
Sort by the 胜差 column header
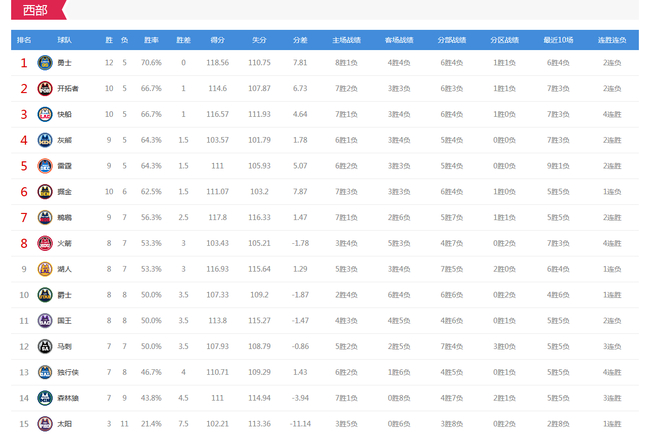(x=183, y=40)
